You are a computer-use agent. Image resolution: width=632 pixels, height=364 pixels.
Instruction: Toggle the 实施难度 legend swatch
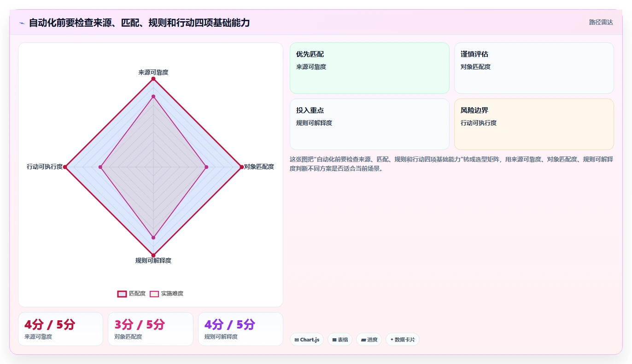pos(154,294)
